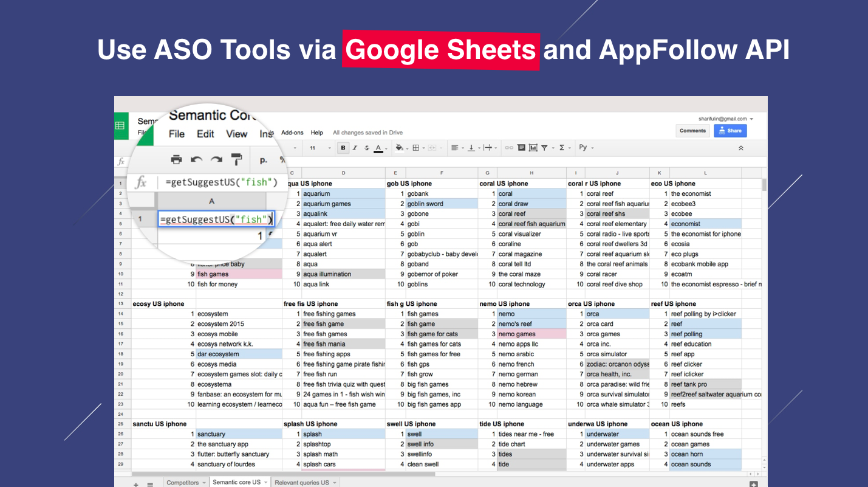Click the cell 'tide chart'
Viewport: 868px width, 487px height.
click(531, 444)
